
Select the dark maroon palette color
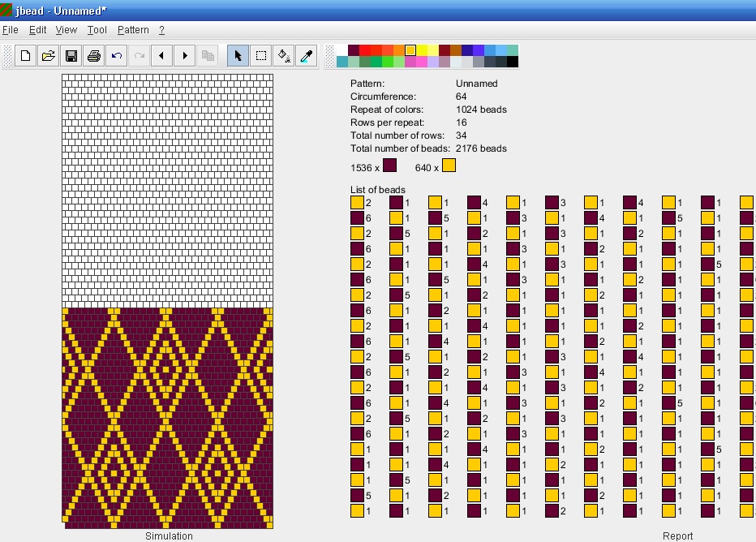(354, 50)
